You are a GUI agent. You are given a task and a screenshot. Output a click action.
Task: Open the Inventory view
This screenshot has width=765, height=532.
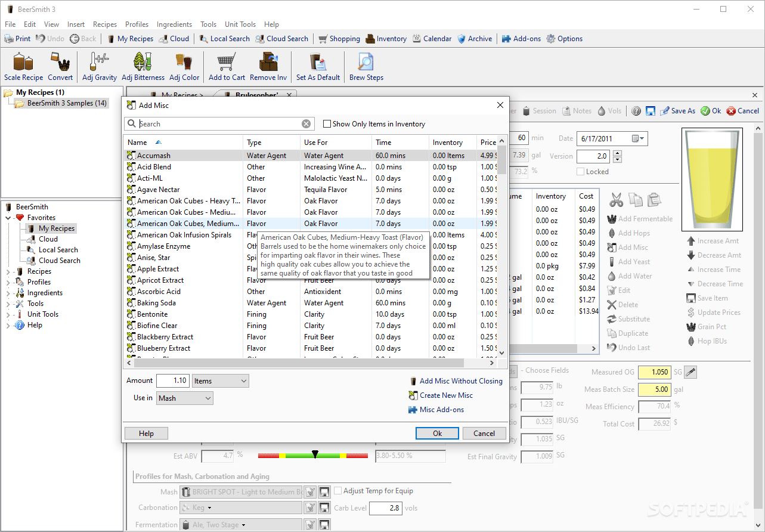click(386, 39)
